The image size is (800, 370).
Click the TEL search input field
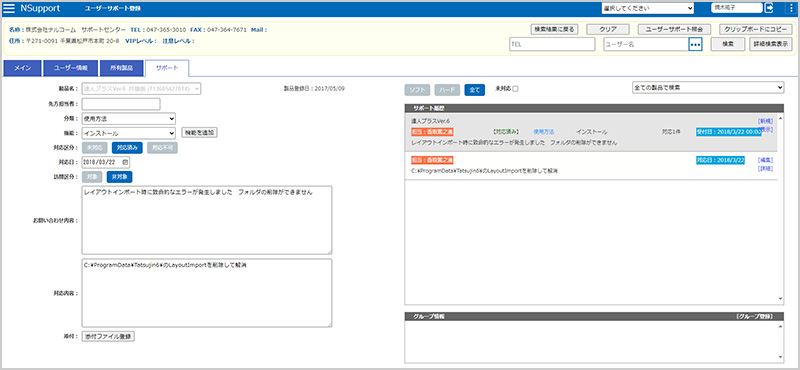[x=552, y=44]
